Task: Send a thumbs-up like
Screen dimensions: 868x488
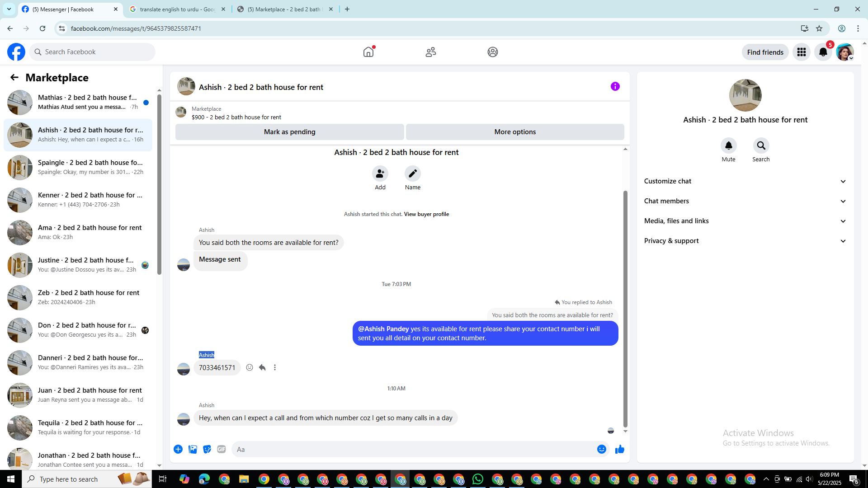Action: 620,449
